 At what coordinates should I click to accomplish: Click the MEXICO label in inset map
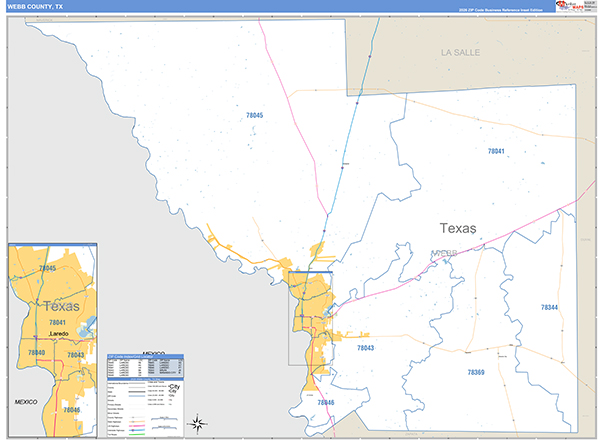[x=25, y=401]
